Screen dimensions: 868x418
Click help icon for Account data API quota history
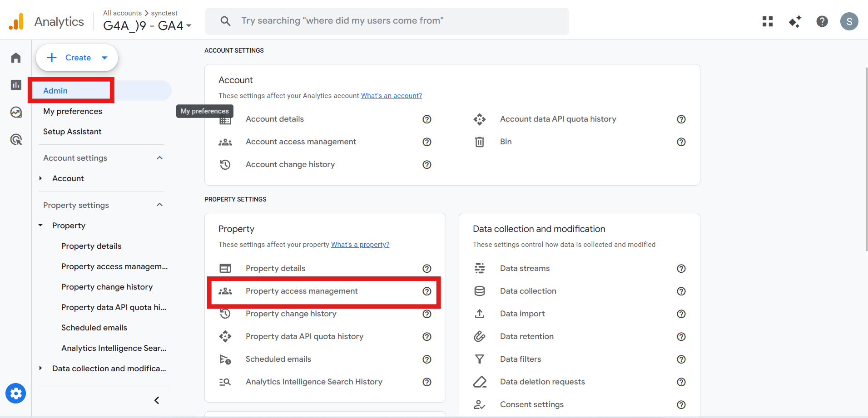coord(681,119)
